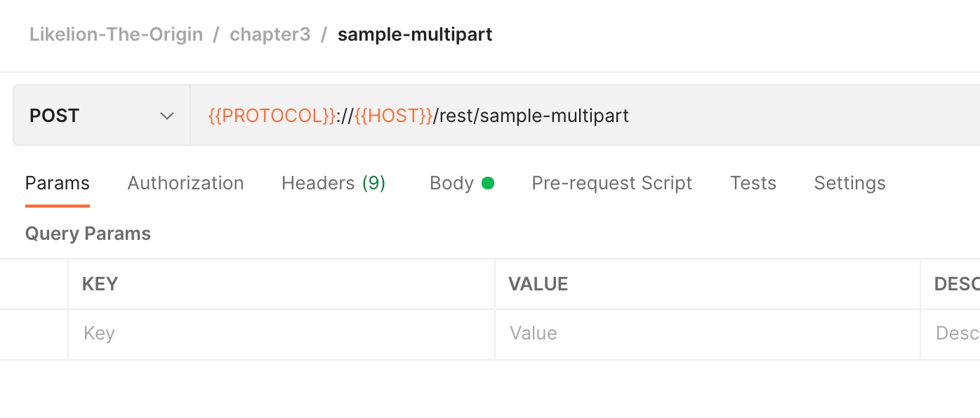Click the KEY column header
This screenshot has width=980, height=418.
pos(100,284)
